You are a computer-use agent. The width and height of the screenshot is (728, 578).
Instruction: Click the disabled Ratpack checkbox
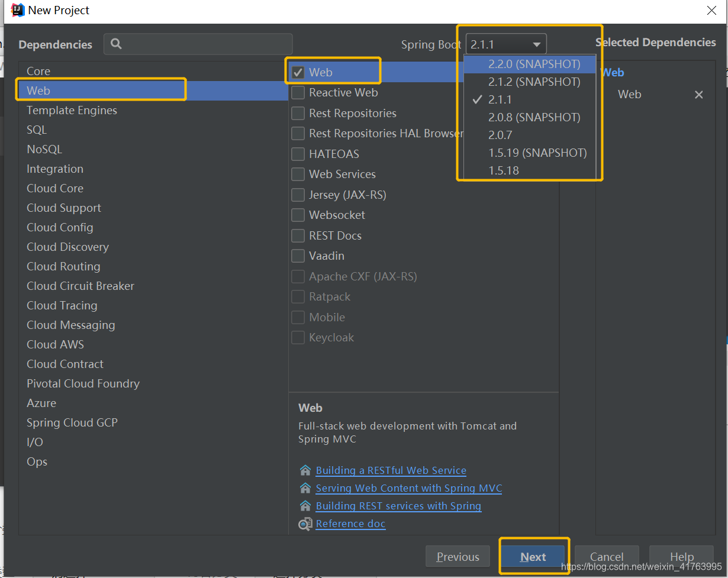pyautogui.click(x=298, y=297)
